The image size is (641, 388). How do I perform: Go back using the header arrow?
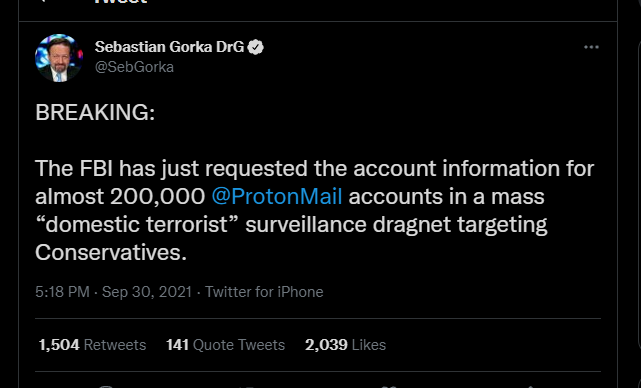pos(43,1)
